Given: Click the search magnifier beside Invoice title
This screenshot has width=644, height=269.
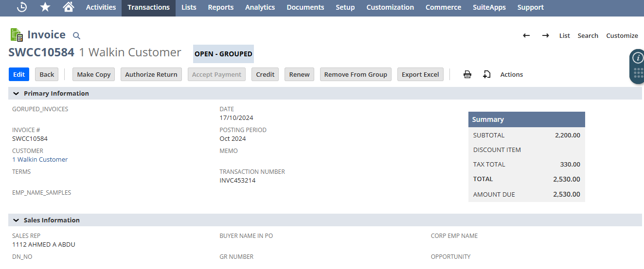Looking at the screenshot, I should (76, 35).
